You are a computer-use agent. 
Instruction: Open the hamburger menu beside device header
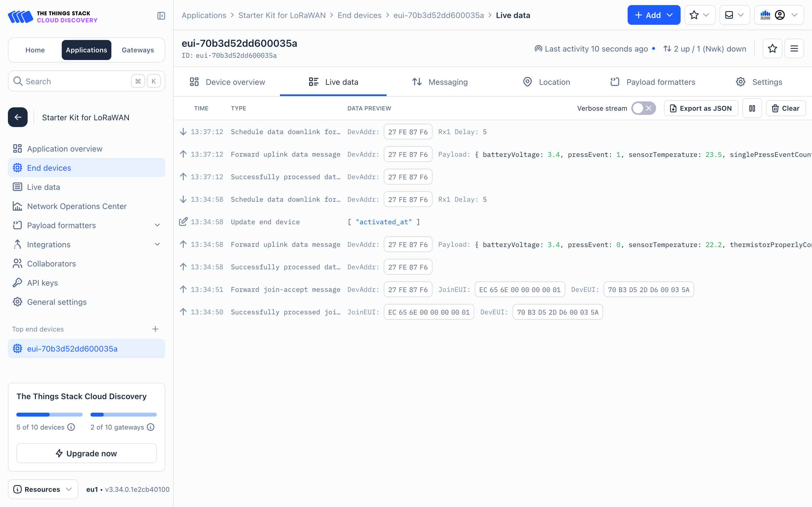pos(794,49)
